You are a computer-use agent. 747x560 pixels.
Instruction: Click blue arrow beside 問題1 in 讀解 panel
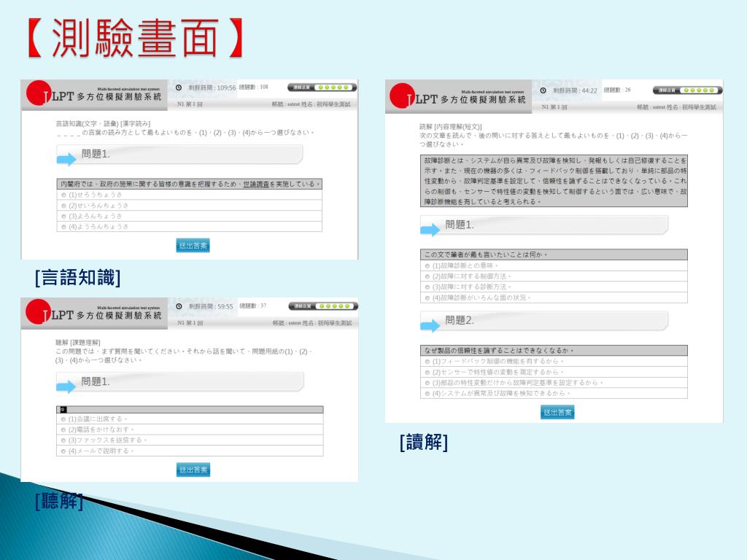point(430,230)
